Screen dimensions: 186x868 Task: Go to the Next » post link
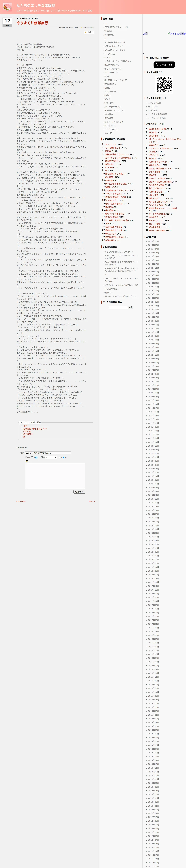coord(92,501)
